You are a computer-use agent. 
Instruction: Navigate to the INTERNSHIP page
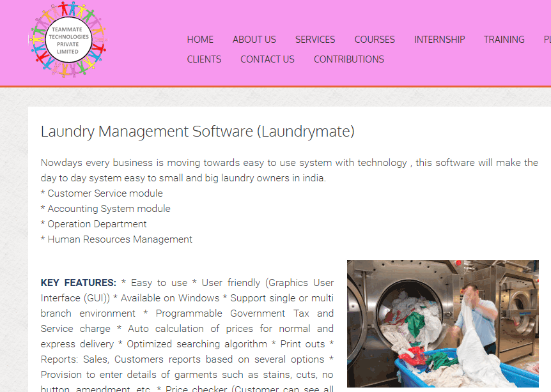[x=439, y=40]
